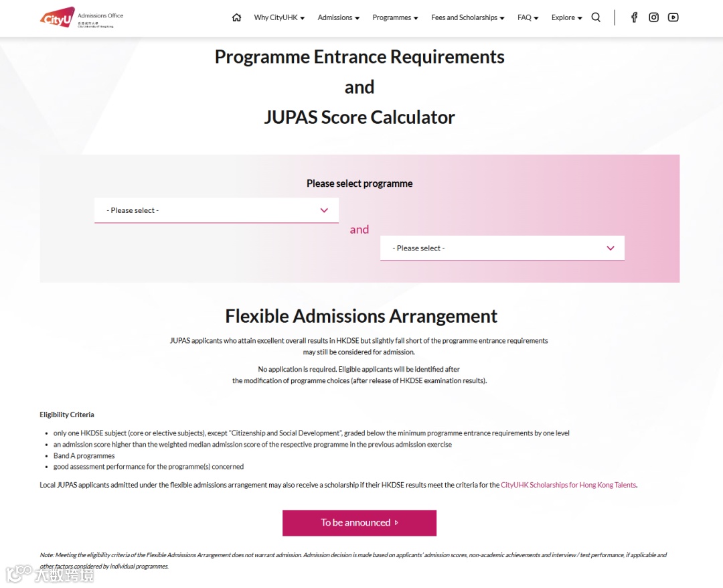Viewport: 723px width, 588px height.
Task: Click the Eligibility Criteria heading
Action: click(67, 415)
